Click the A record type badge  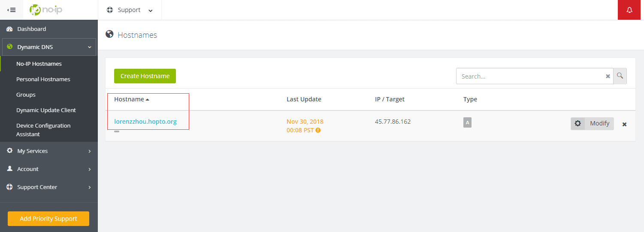point(467,122)
